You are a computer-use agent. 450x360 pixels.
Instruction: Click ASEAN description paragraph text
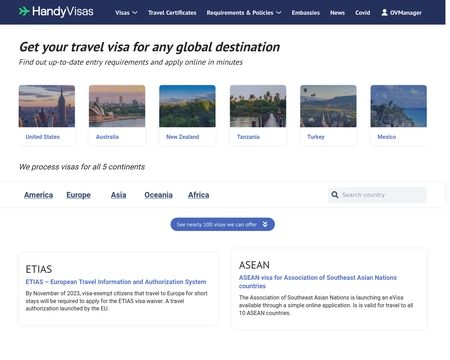tap(326, 305)
